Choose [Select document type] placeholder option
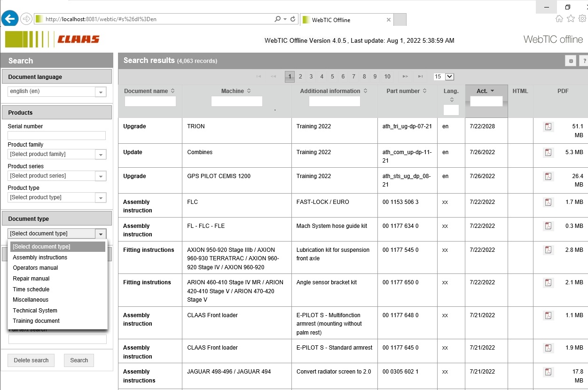 click(x=58, y=247)
